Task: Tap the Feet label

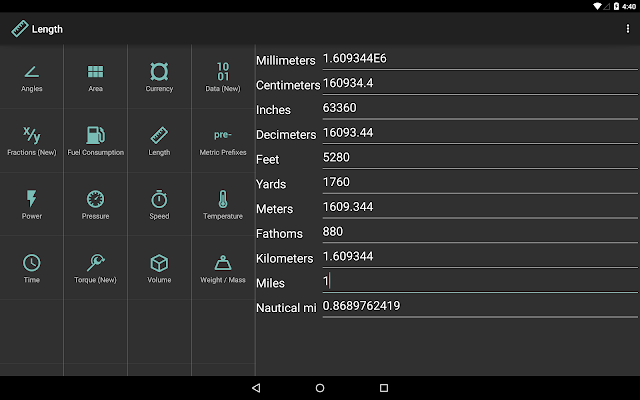Action: tap(267, 160)
